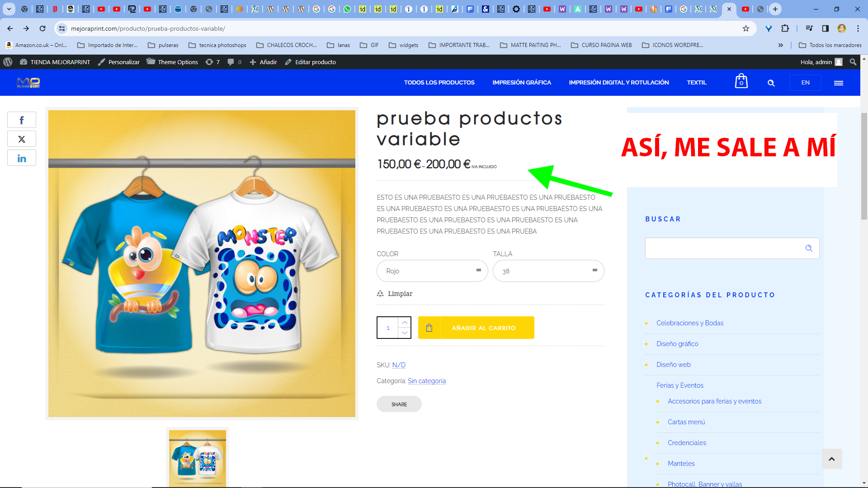The image size is (868, 488).
Task: Open tab search dropdown arrow
Action: point(9,9)
